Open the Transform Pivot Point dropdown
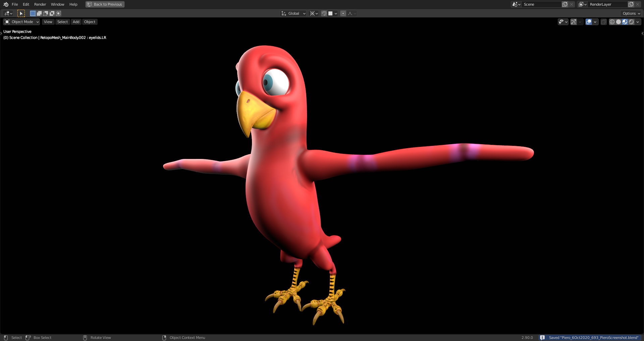Viewport: 644px width, 341px height. pyautogui.click(x=314, y=13)
